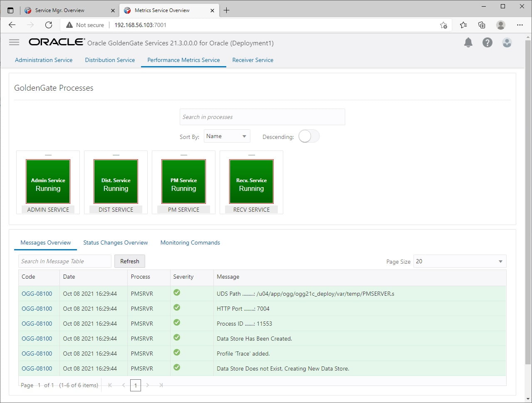532x403 pixels.
Task: Open the hamburger navigation menu
Action: [14, 42]
